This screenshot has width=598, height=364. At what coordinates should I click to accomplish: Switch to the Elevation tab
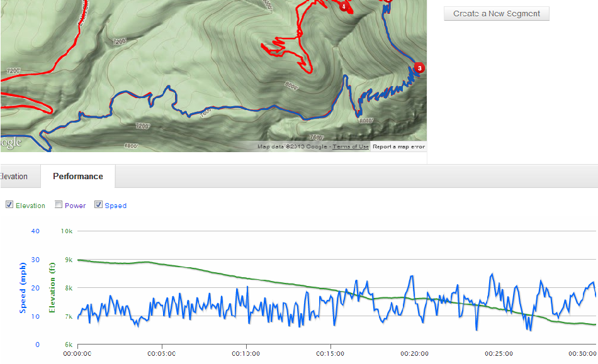(14, 177)
